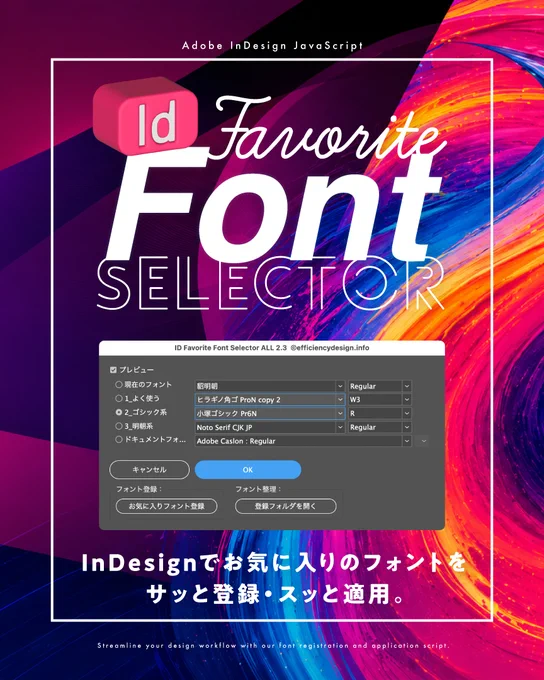Select the 現在のフォント radio button

[118, 385]
